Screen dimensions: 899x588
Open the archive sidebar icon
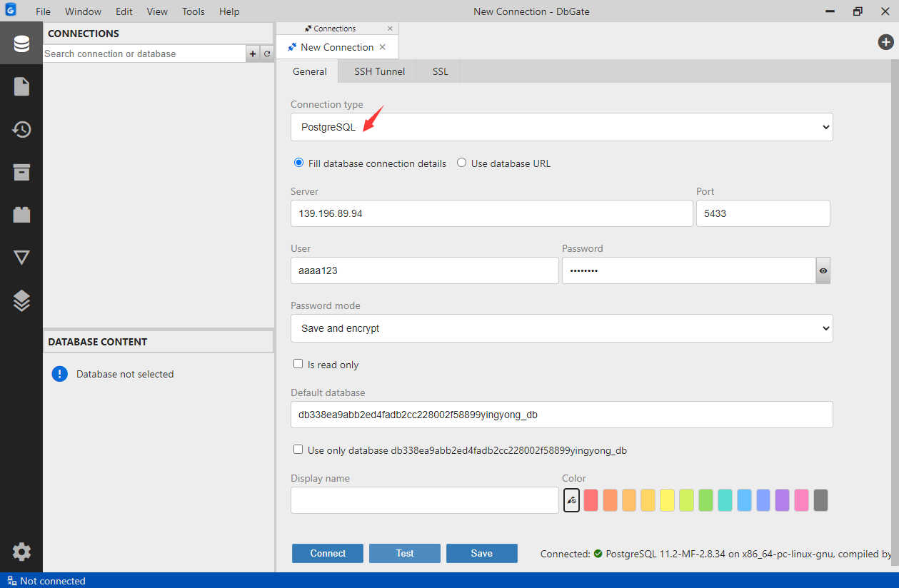[x=21, y=172]
